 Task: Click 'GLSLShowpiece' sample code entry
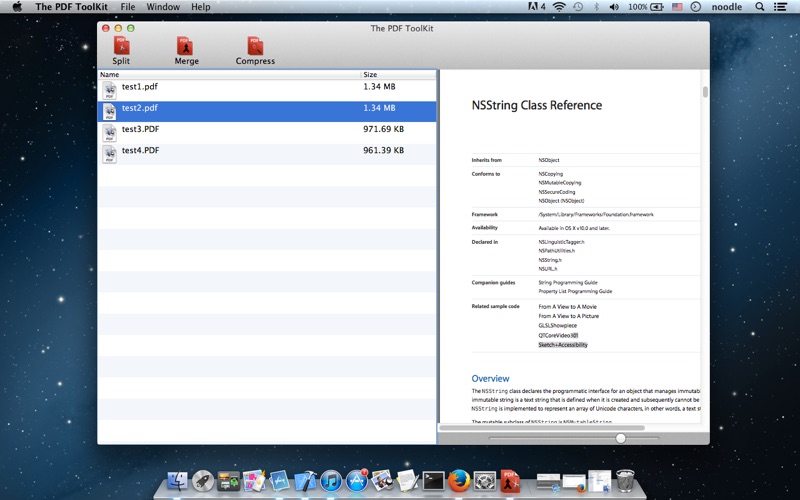click(x=558, y=325)
